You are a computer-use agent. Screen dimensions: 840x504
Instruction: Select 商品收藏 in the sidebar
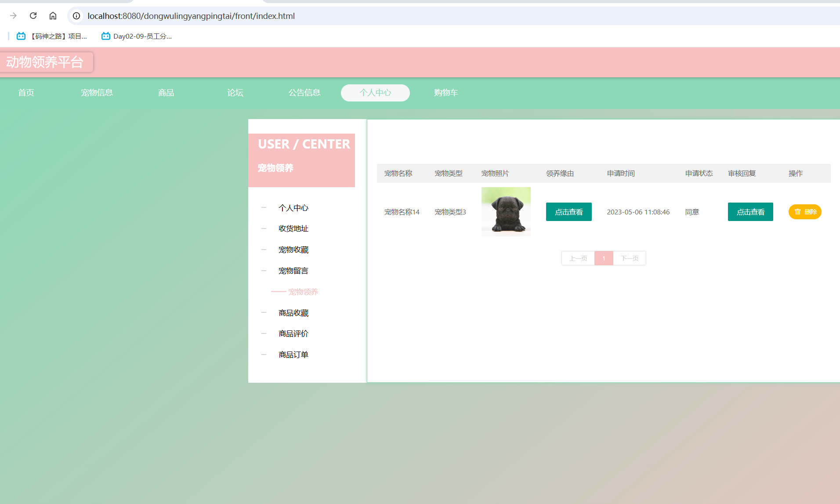[x=293, y=313]
